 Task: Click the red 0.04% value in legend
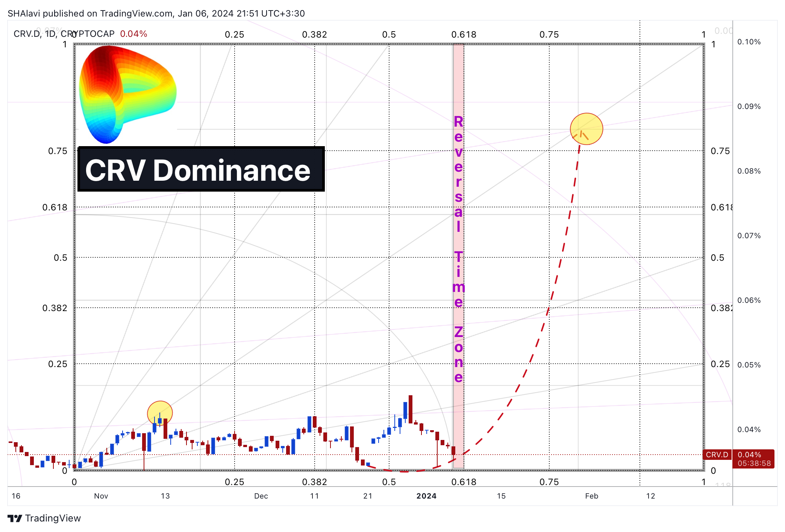(x=133, y=34)
